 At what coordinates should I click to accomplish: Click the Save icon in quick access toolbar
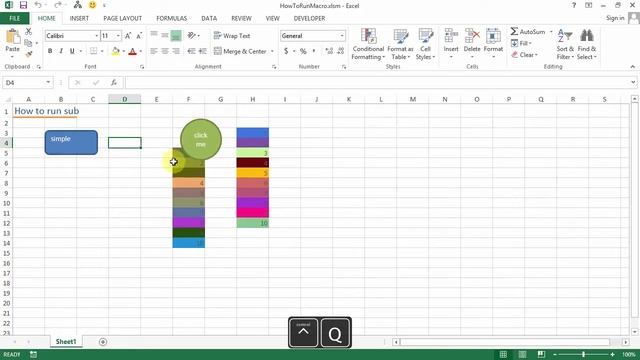tap(23, 5)
